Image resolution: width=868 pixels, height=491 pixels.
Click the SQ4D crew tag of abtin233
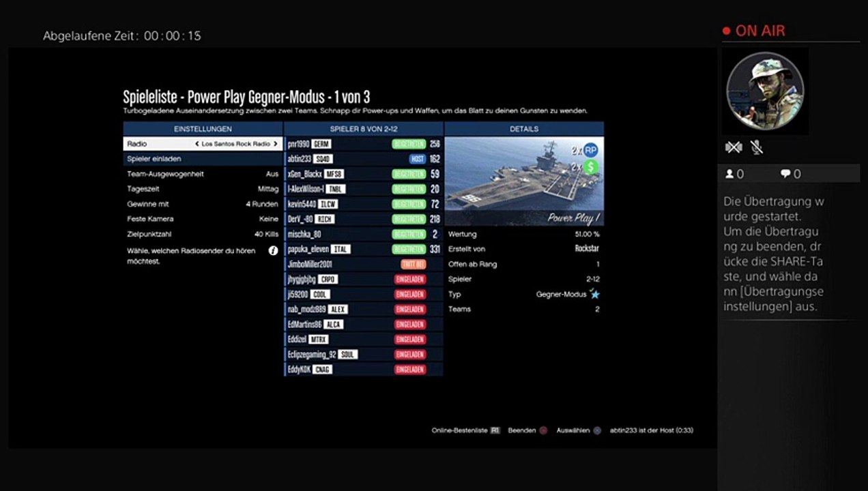point(323,159)
